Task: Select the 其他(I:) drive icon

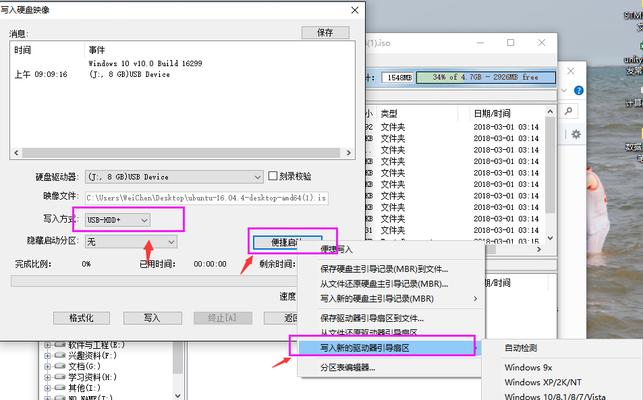Action: (x=60, y=387)
